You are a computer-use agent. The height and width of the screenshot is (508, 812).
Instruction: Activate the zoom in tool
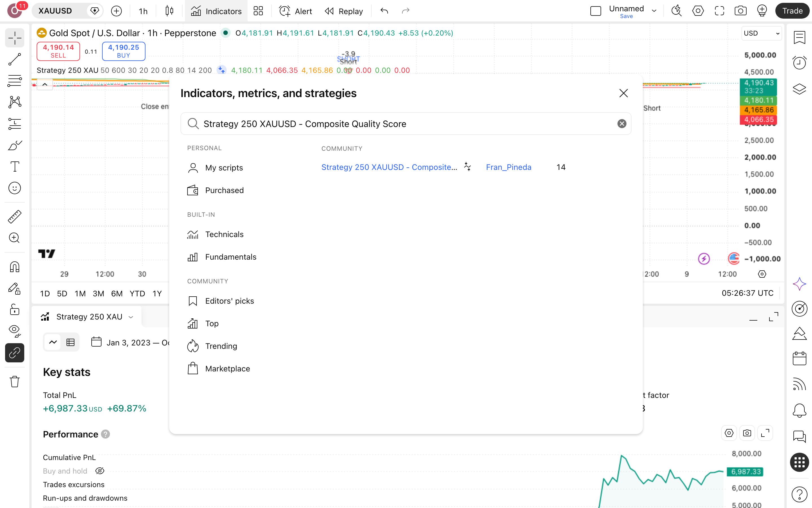pyautogui.click(x=14, y=238)
